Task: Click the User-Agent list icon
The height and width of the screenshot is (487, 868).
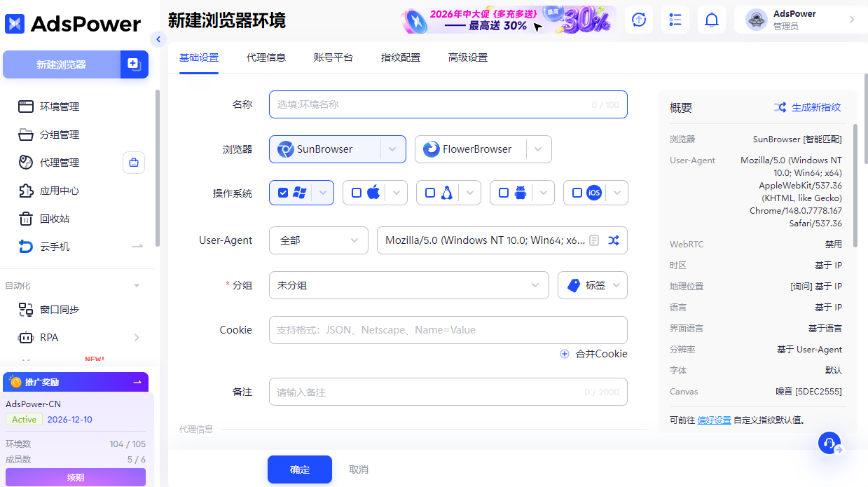Action: click(594, 240)
